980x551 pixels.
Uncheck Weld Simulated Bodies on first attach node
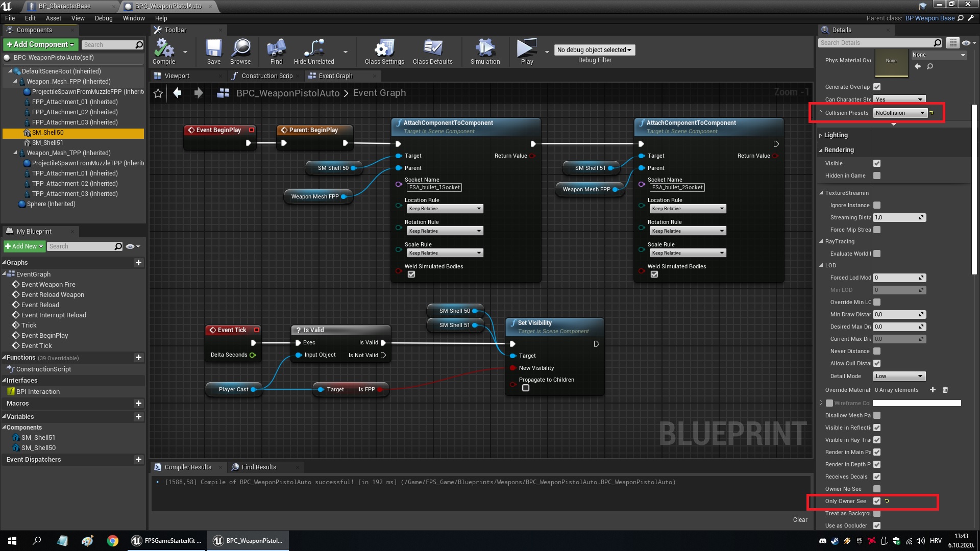tap(411, 274)
